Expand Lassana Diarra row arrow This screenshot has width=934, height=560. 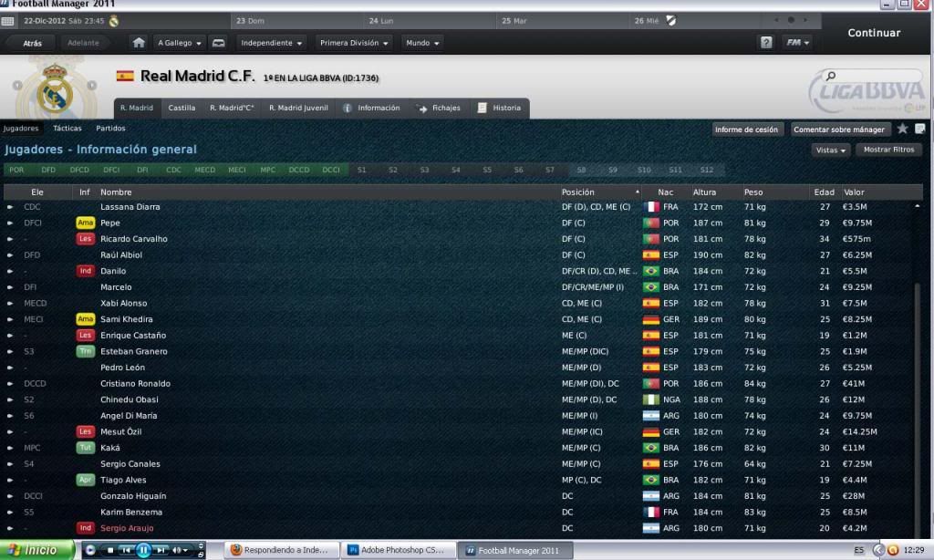9,207
